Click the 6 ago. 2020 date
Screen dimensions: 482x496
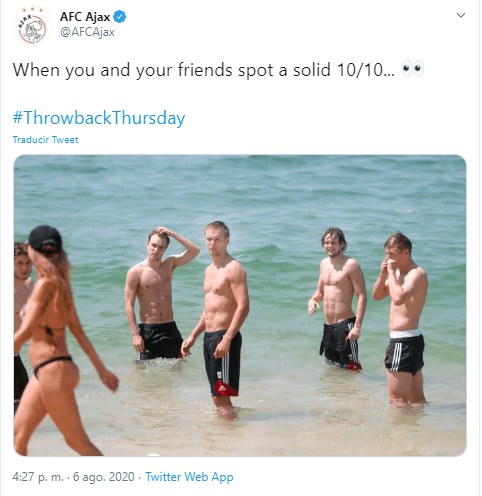[x=104, y=477]
